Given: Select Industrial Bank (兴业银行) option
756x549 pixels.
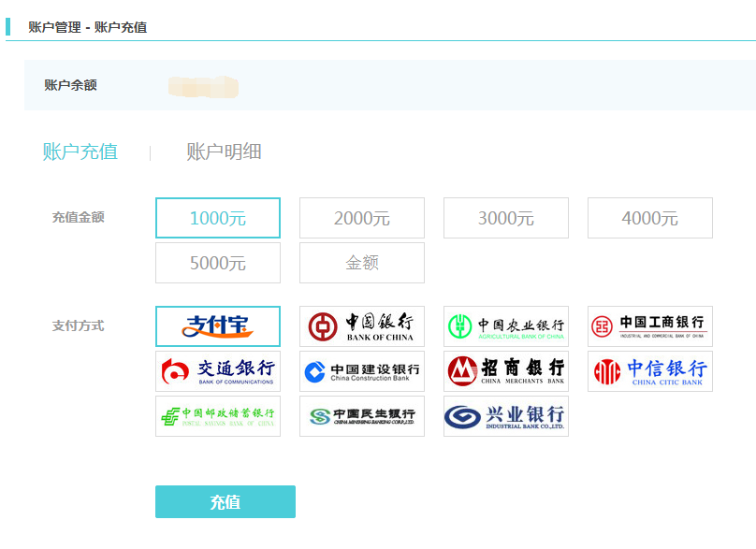Looking at the screenshot, I should [x=506, y=416].
